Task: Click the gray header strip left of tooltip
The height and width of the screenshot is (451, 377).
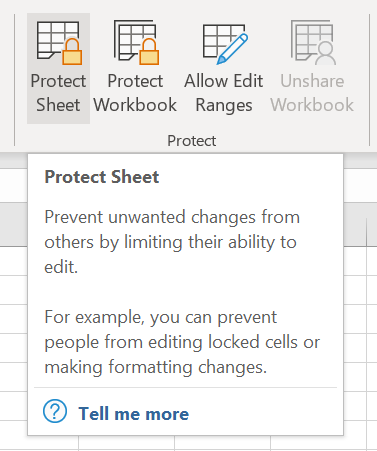Action: [x=14, y=224]
